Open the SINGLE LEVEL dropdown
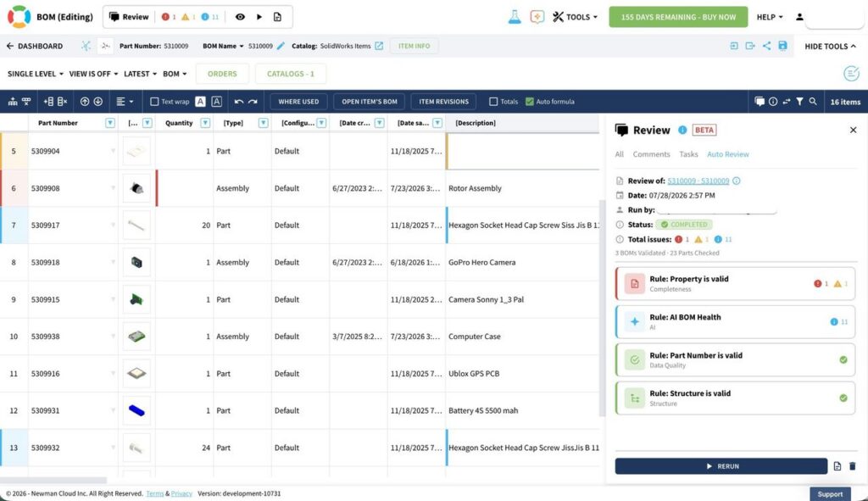The image size is (868, 501). click(36, 74)
